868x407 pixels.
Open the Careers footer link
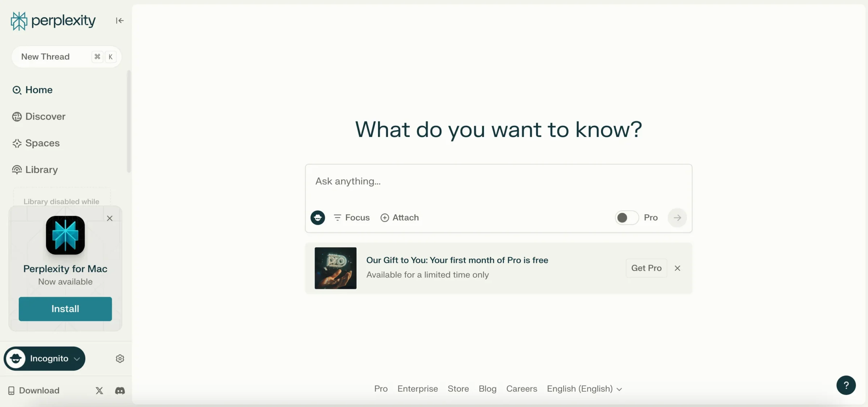pos(522,389)
